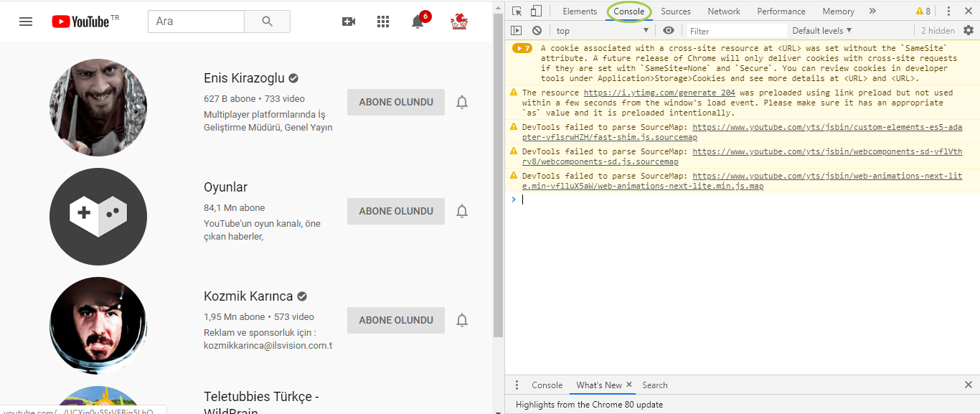
Task: Open the YouTube apps grid icon
Action: point(383,22)
